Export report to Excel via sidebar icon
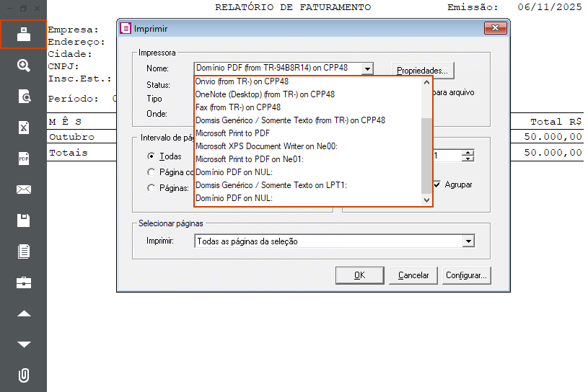588x392 pixels. pos(24,128)
